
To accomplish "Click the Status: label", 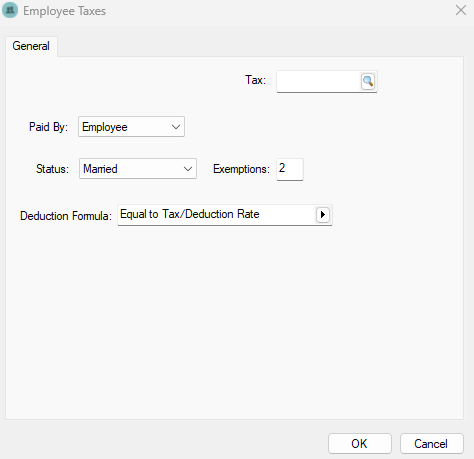I will (52, 169).
